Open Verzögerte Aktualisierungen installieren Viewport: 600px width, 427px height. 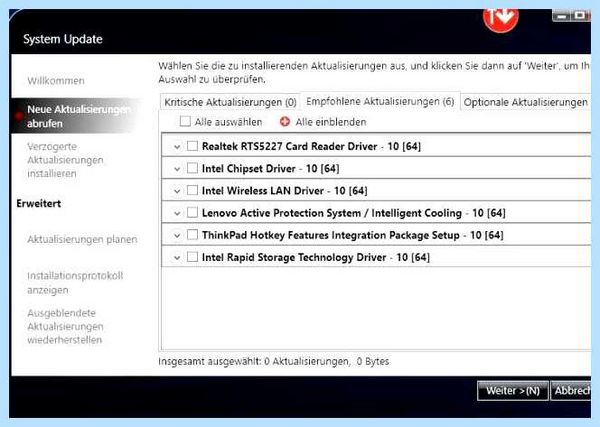click(x=65, y=160)
